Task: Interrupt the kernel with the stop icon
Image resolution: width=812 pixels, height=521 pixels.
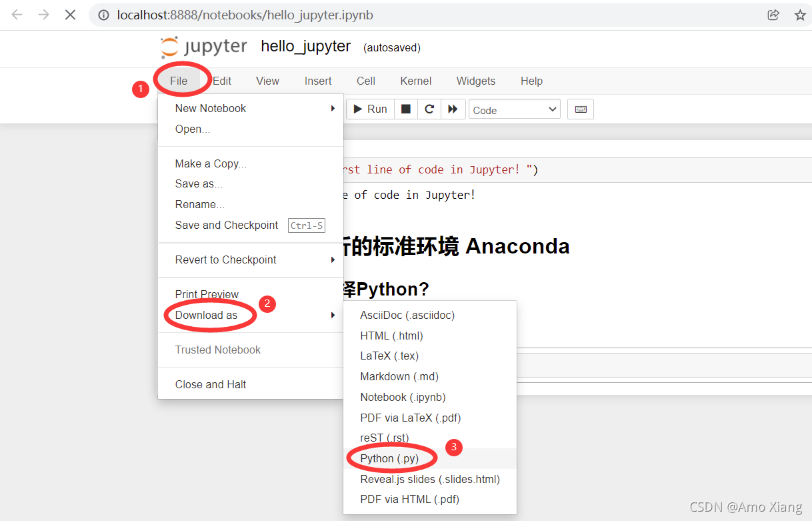Action: pyautogui.click(x=406, y=109)
